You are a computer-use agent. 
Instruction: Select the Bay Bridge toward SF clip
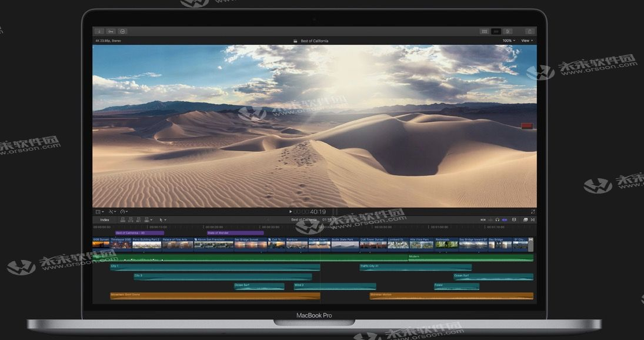point(473,244)
